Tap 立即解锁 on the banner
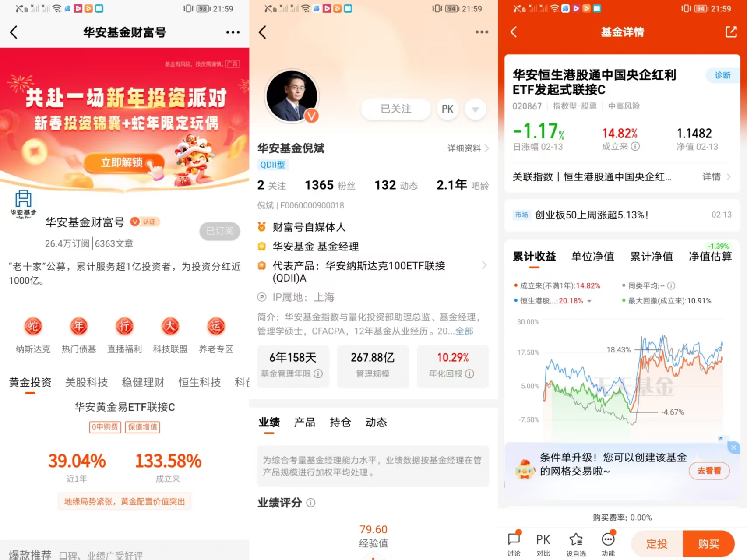This screenshot has height=560, width=747. tap(122, 162)
